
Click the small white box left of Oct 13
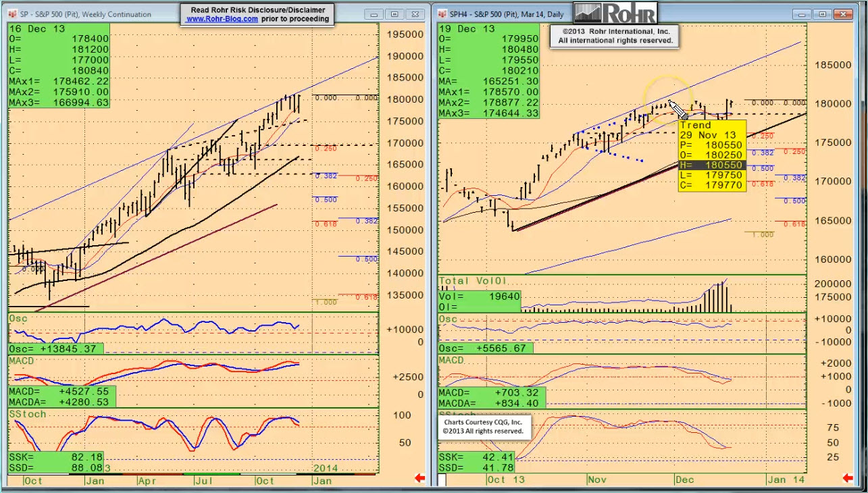[442, 479]
